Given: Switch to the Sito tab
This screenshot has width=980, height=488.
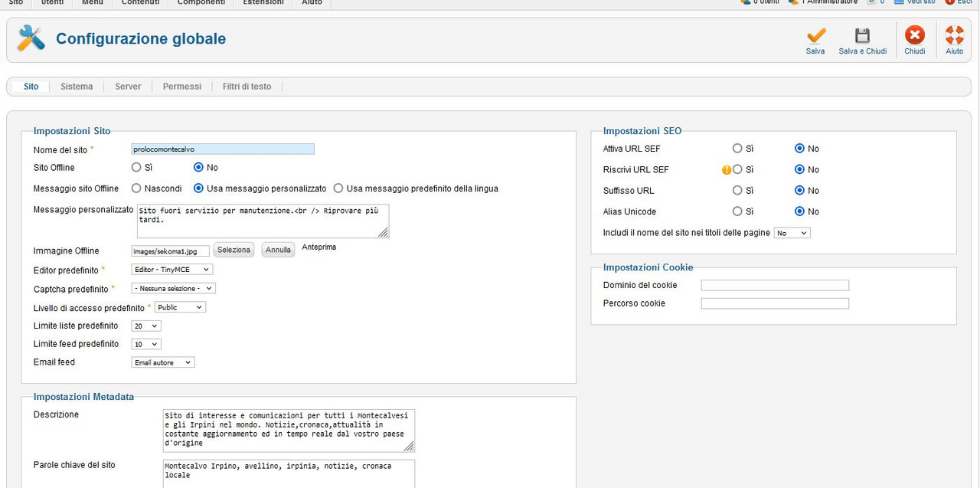Looking at the screenshot, I should (x=31, y=87).
